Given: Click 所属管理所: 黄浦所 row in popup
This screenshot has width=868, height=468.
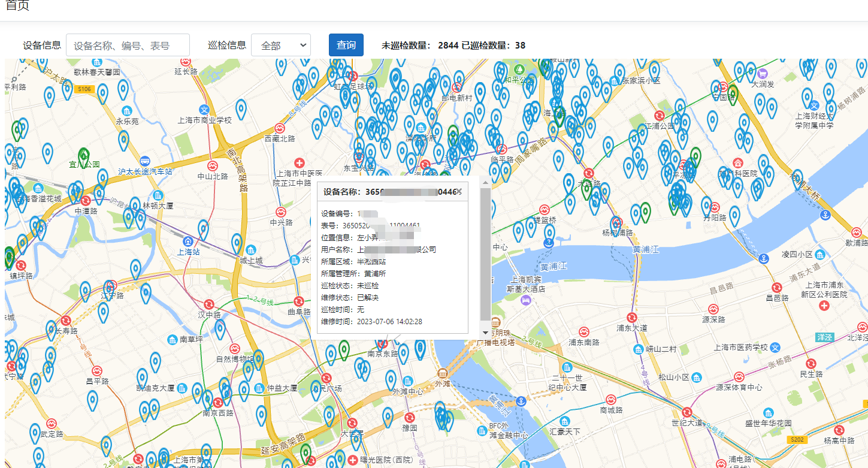Looking at the screenshot, I should click(x=353, y=274).
